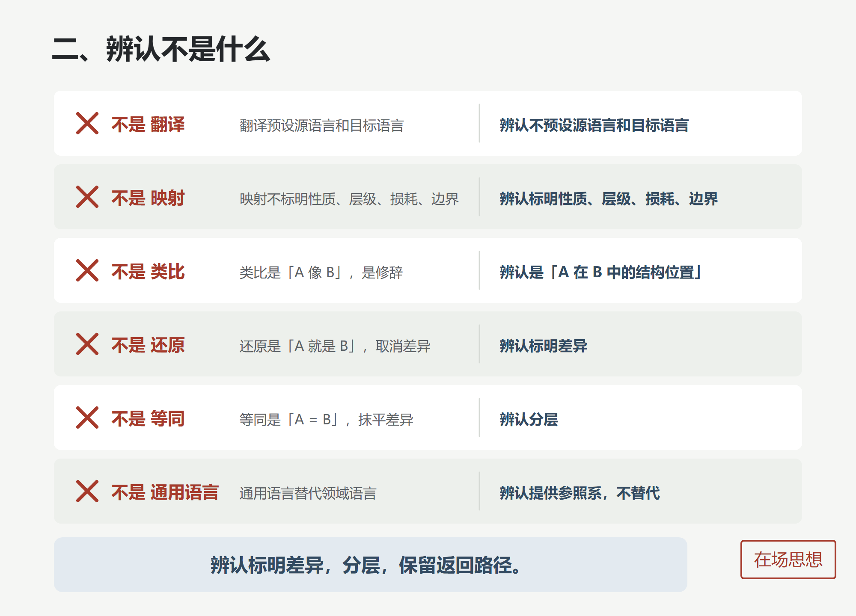The image size is (856, 616).
Task: Click the slide title 二、辨认不是什么
Action: (161, 50)
